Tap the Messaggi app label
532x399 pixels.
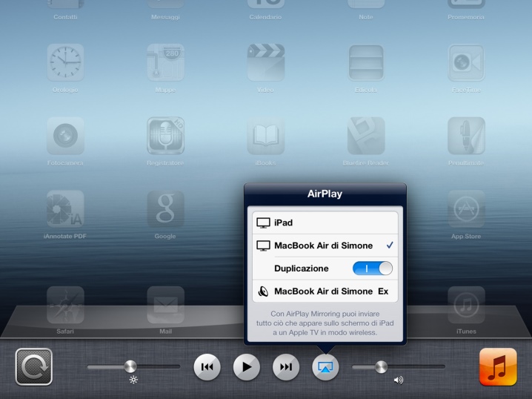point(165,17)
